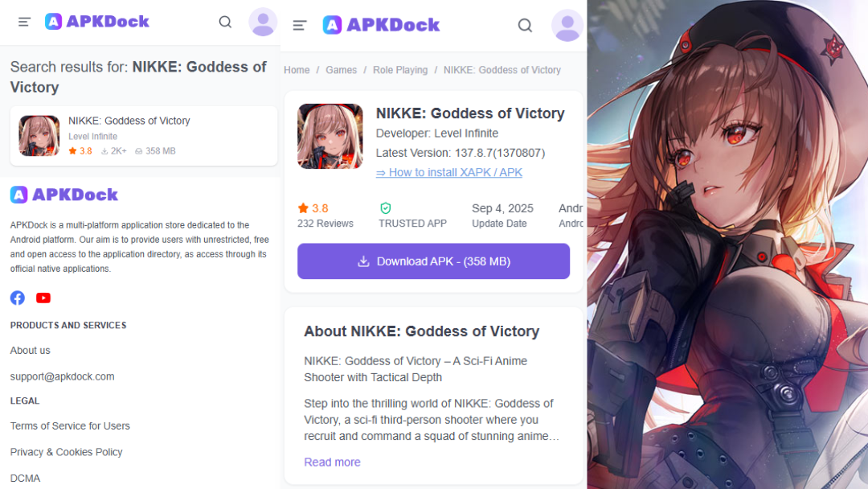This screenshot has width=868, height=489.
Task: Click the green Trusted App shield icon
Action: coord(386,208)
